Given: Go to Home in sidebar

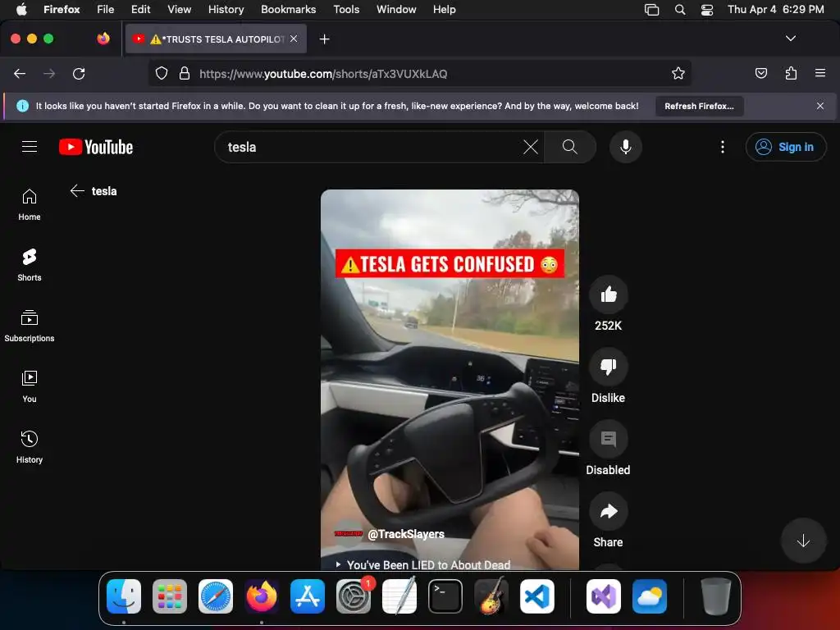Looking at the screenshot, I should [x=30, y=204].
